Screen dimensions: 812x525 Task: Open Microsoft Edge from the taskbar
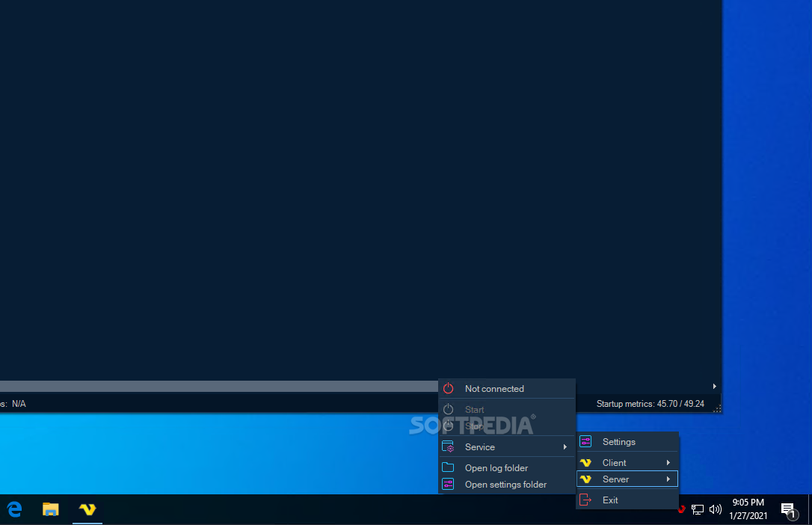(14, 509)
